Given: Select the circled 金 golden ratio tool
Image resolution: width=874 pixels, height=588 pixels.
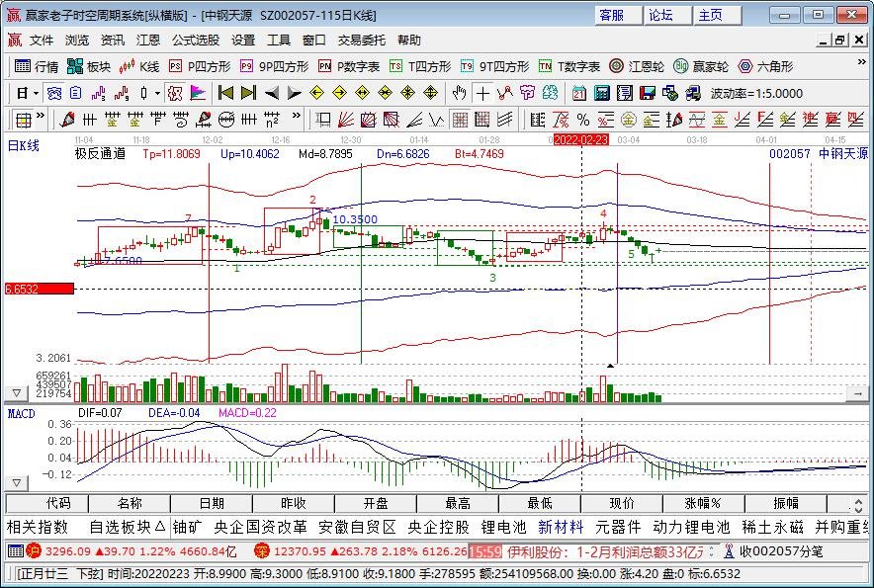Looking at the screenshot, I should click(x=628, y=120).
